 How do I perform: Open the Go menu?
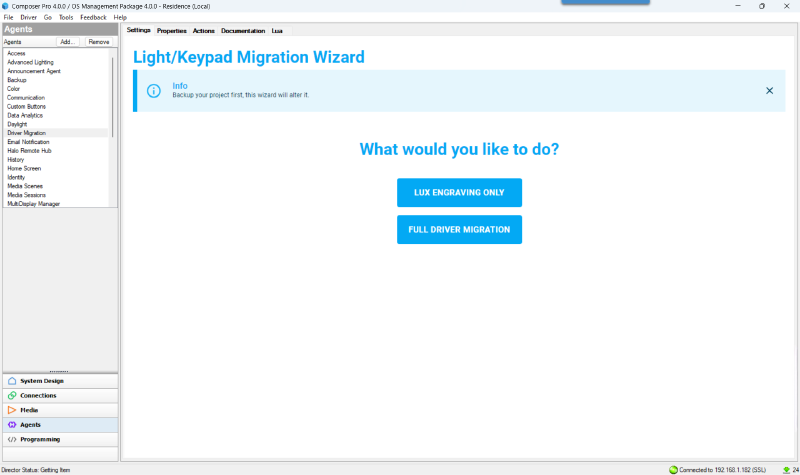point(47,17)
